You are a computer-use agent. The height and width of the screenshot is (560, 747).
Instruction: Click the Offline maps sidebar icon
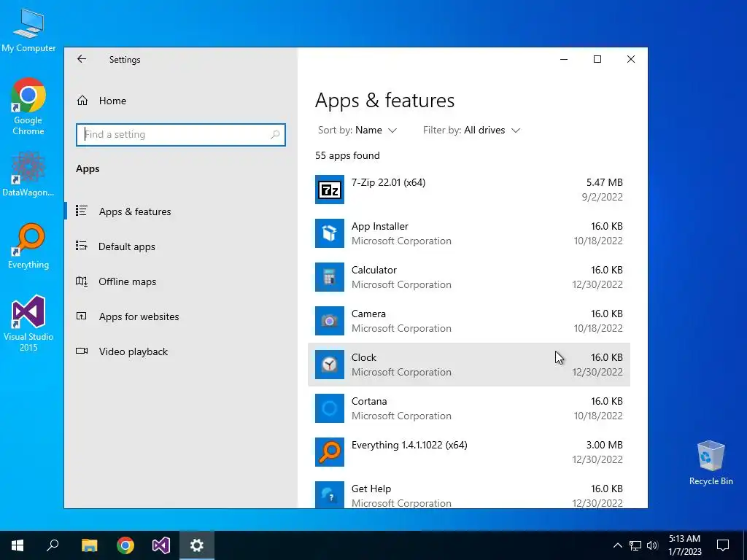(82, 281)
